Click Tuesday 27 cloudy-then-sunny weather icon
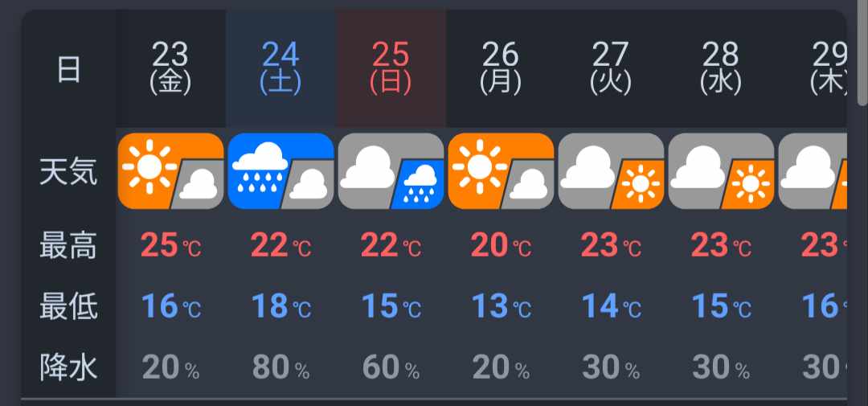The height and width of the screenshot is (406, 868). [x=611, y=170]
